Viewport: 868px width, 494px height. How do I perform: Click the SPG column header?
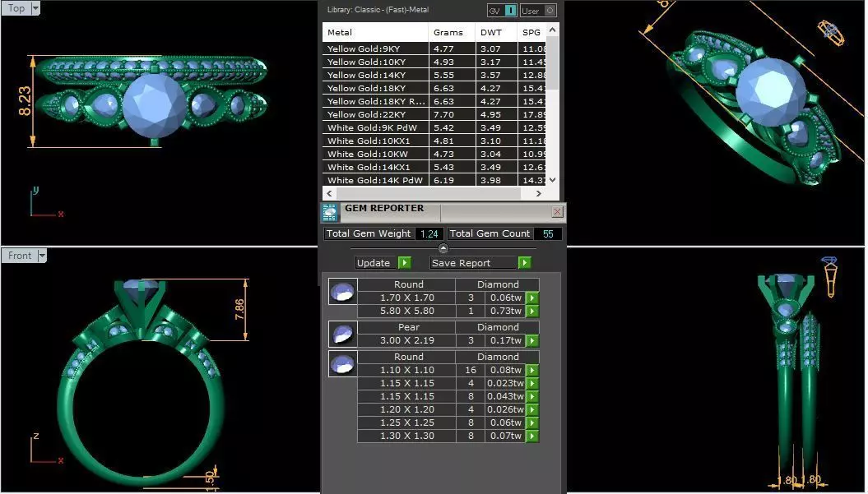[531, 32]
